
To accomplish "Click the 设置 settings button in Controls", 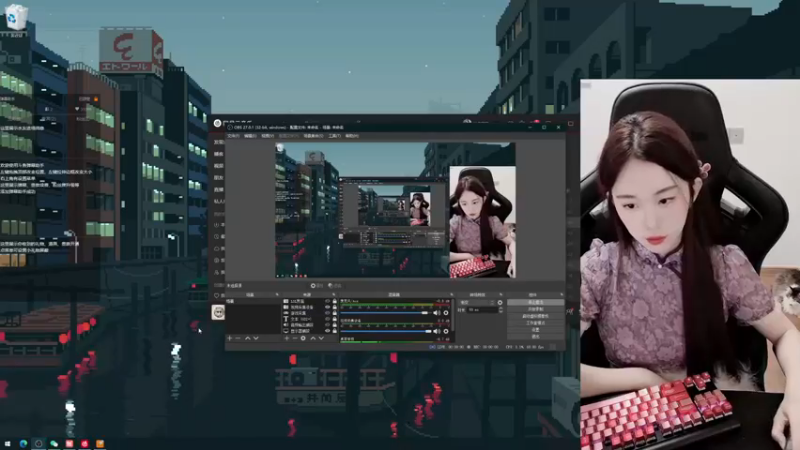I will pos(535,330).
